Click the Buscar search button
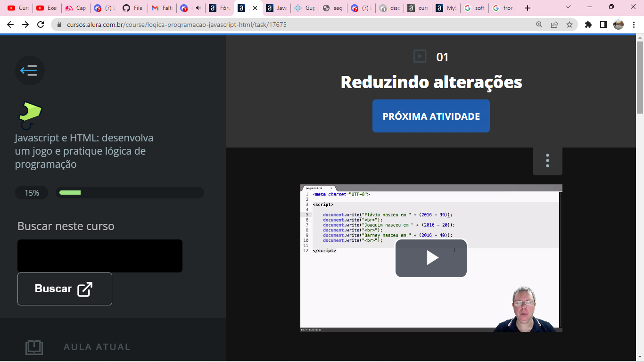The height and width of the screenshot is (362, 644). [65, 289]
